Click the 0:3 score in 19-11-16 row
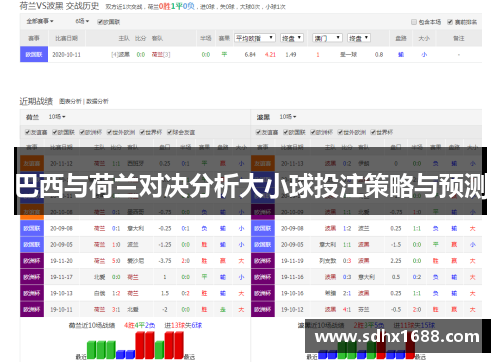This screenshot has height=362, width=500. (x=347, y=277)
